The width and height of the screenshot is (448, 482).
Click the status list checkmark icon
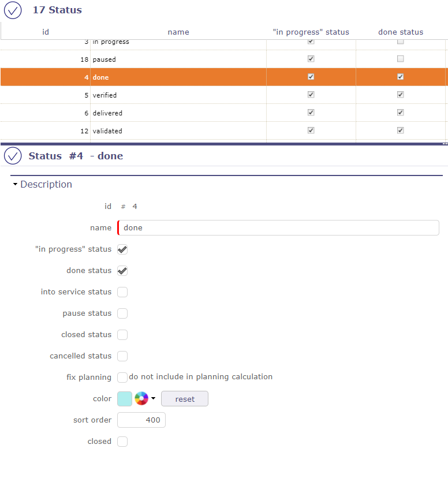click(13, 10)
